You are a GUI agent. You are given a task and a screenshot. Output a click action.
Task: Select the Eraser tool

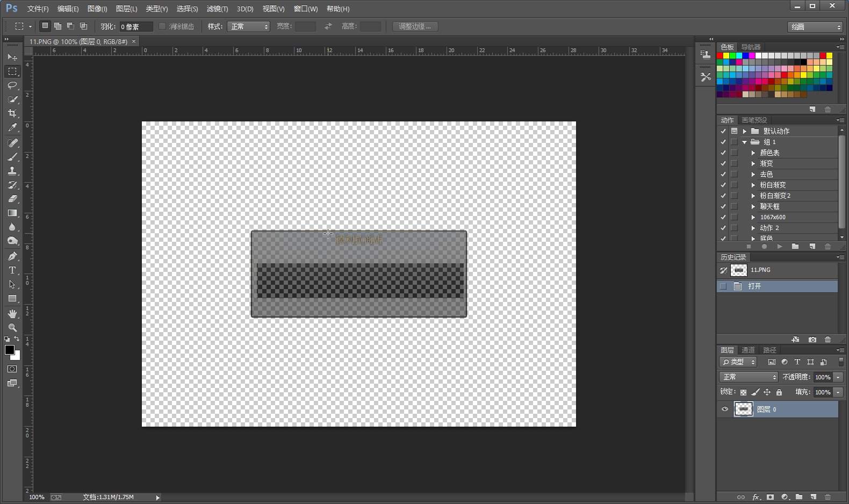click(12, 199)
